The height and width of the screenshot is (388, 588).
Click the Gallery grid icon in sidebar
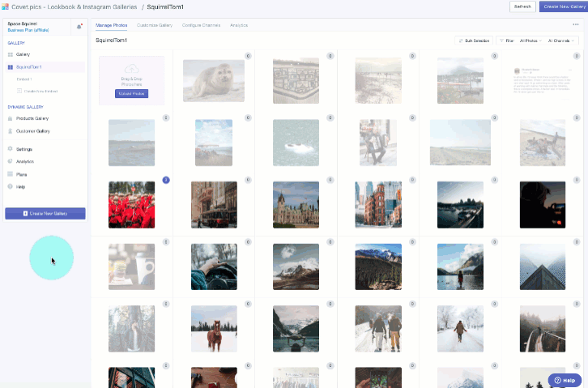[11, 54]
